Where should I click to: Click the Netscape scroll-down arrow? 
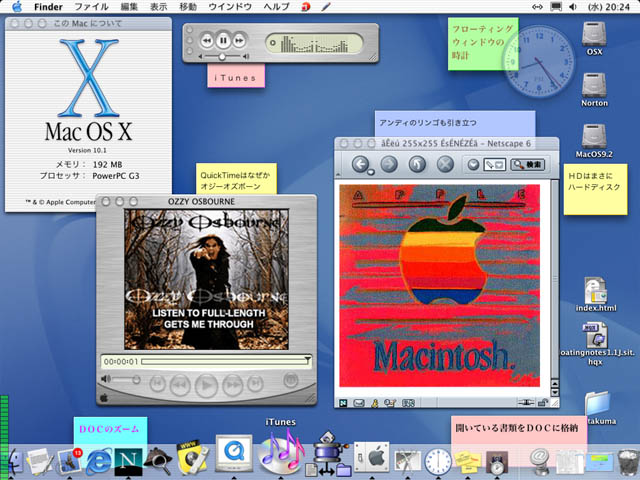pyautogui.click(x=554, y=392)
